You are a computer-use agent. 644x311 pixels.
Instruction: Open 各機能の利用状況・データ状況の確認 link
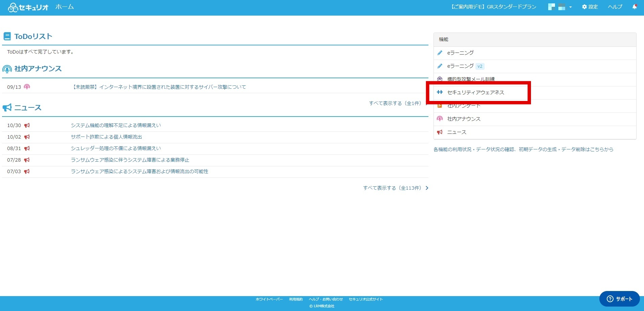coord(524,149)
